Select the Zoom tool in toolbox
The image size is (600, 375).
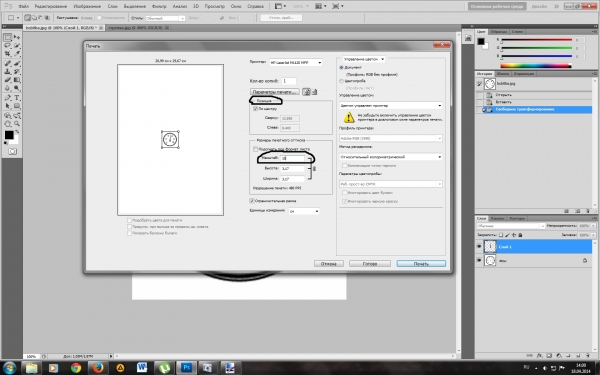point(17,124)
